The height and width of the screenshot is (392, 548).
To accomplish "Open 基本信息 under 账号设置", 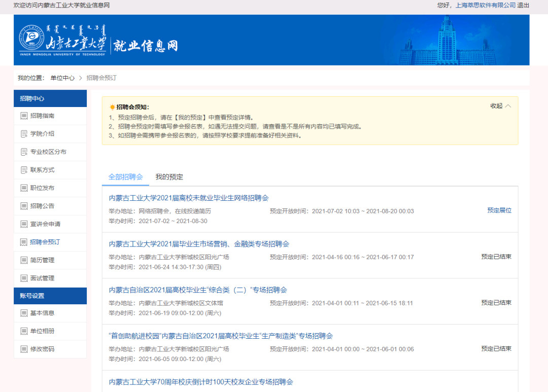I will tap(42, 313).
